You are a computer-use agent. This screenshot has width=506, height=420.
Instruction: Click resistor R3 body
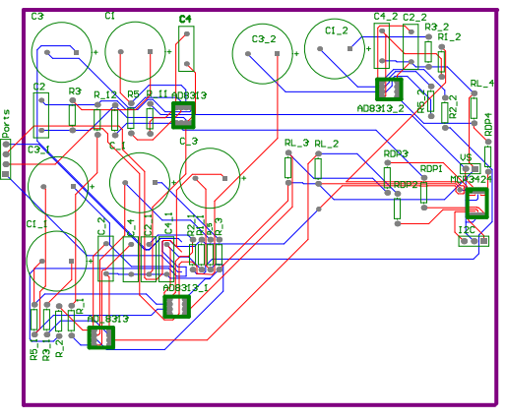(73, 115)
